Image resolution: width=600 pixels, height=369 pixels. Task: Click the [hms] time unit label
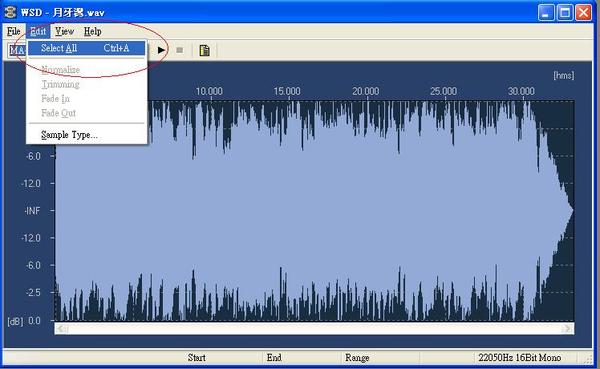click(x=564, y=75)
